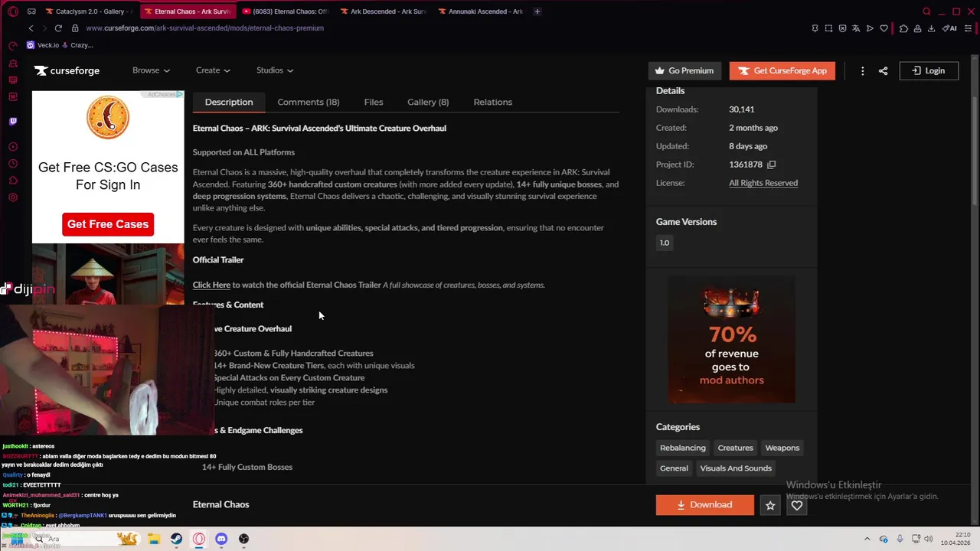This screenshot has width=980, height=551.
Task: Click the 70% revenue promo banner
Action: pos(731,339)
